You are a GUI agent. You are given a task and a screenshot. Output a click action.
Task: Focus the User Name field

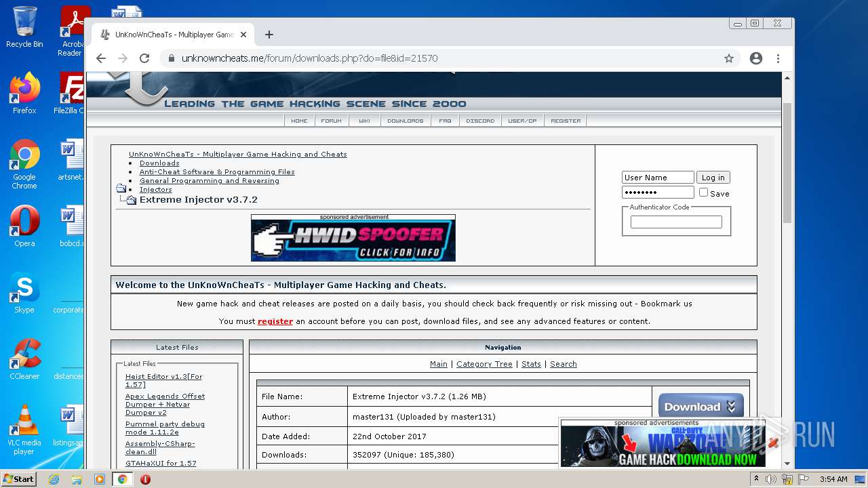[x=658, y=178]
